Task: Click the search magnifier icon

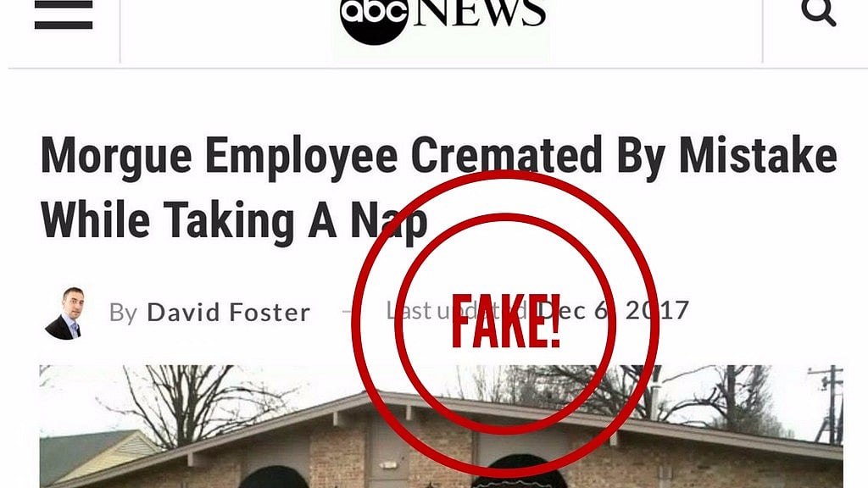Action: 818,12
